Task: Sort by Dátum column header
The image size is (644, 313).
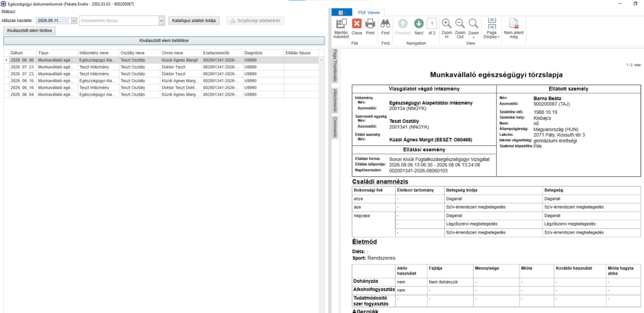Action: (x=23, y=53)
